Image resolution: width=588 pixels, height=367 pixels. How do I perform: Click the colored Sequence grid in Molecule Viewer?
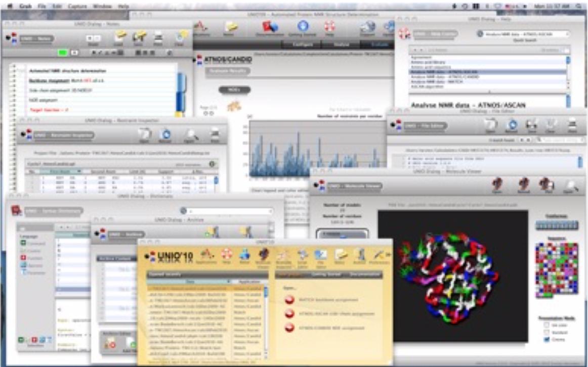point(557,269)
